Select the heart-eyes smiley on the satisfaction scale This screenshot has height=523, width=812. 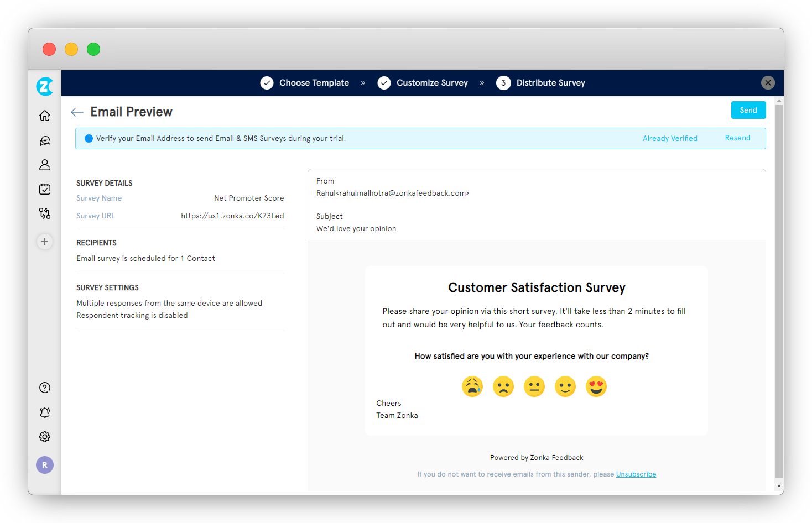coord(596,386)
